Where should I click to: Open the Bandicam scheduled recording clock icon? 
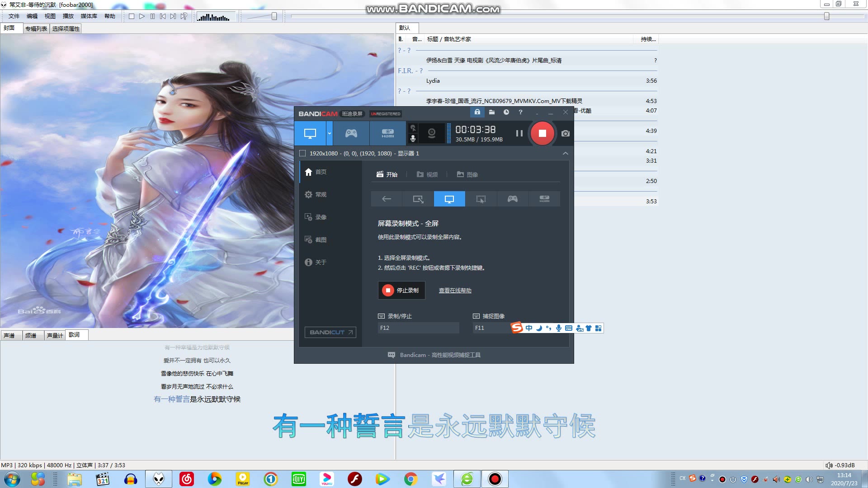(506, 112)
